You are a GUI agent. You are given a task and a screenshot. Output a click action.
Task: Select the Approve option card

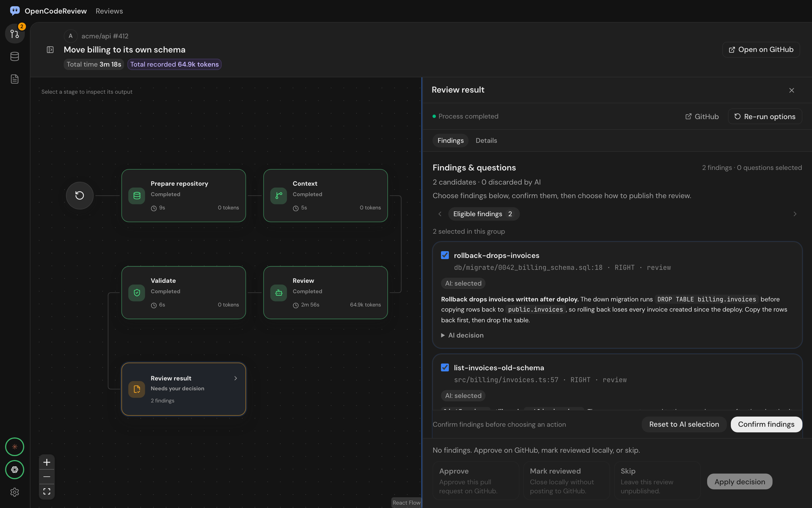point(476,481)
